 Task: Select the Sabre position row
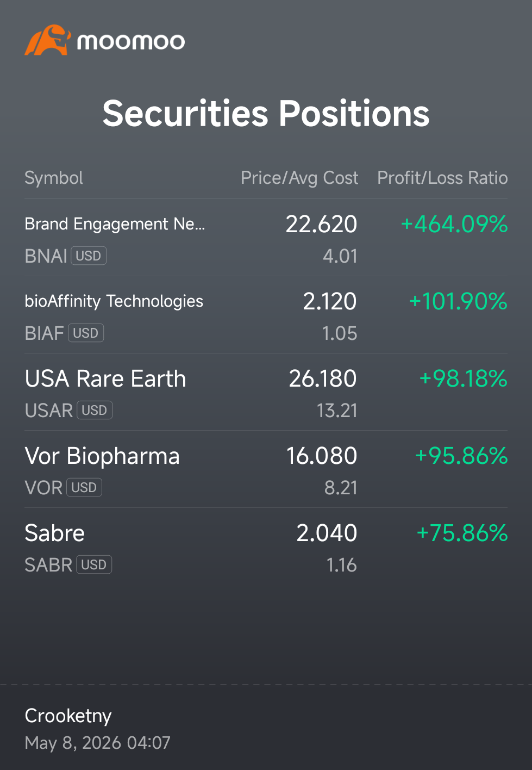[266, 547]
